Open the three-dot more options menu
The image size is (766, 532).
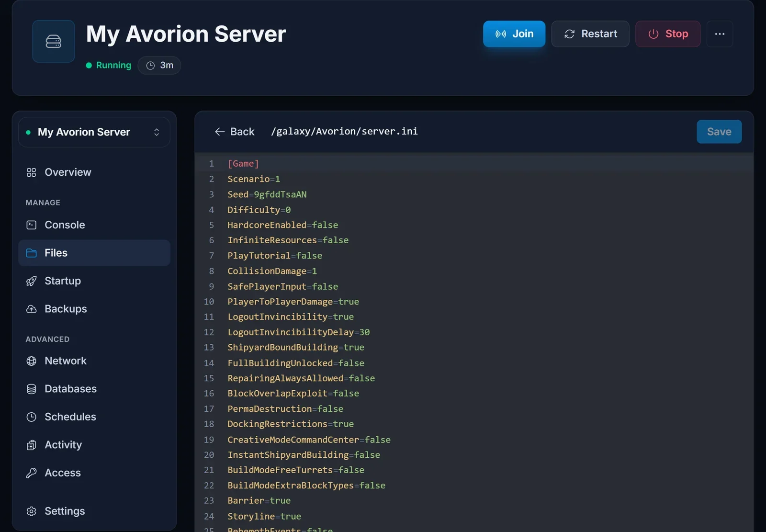coord(720,34)
